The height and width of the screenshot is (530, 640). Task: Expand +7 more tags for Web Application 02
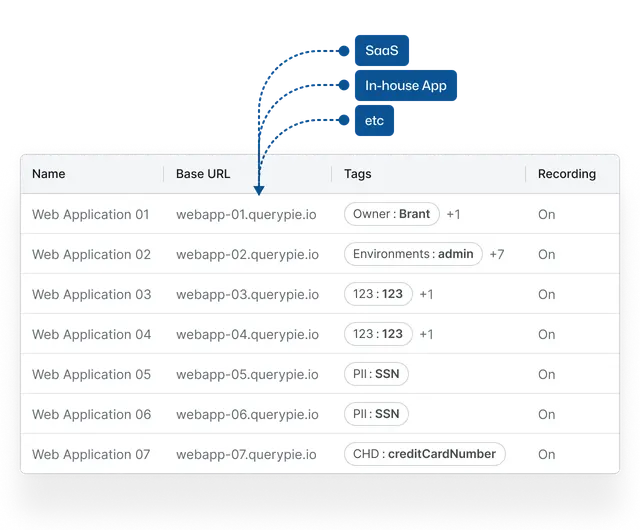(x=497, y=254)
